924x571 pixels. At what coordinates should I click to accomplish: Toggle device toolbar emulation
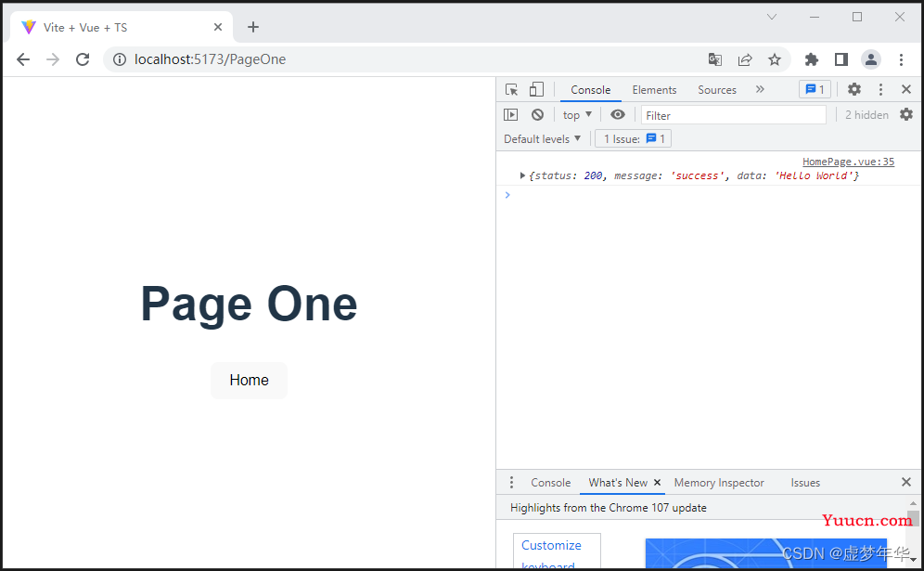(536, 90)
